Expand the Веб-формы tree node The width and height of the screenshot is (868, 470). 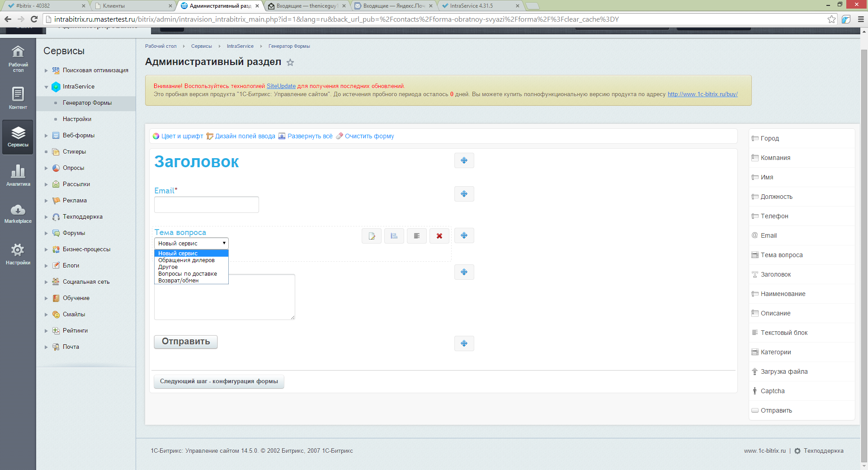tap(46, 136)
